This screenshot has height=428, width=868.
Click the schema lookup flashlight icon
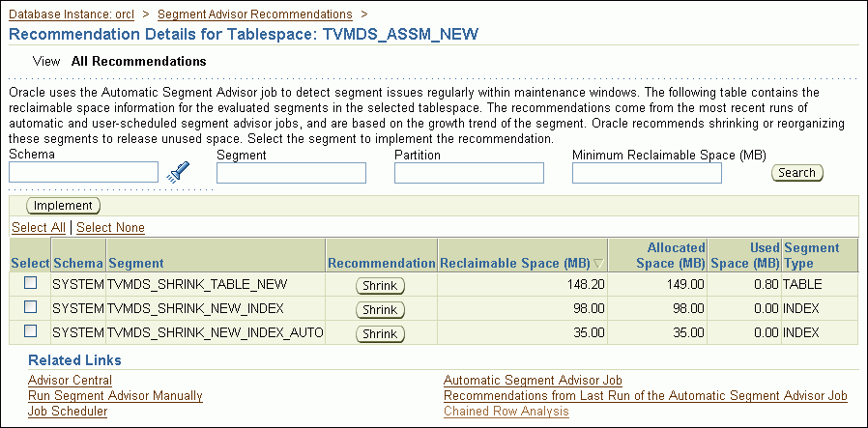click(x=179, y=172)
